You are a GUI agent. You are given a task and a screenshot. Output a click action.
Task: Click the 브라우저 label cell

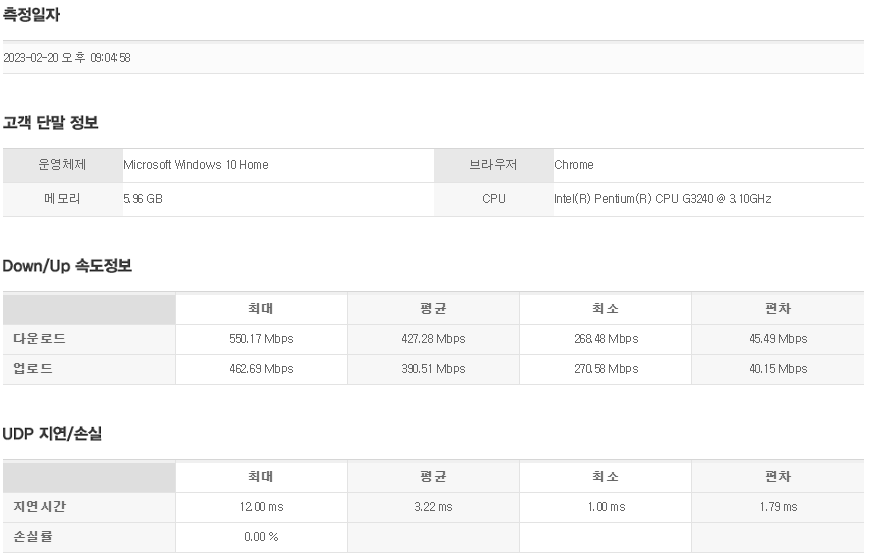[493, 165]
